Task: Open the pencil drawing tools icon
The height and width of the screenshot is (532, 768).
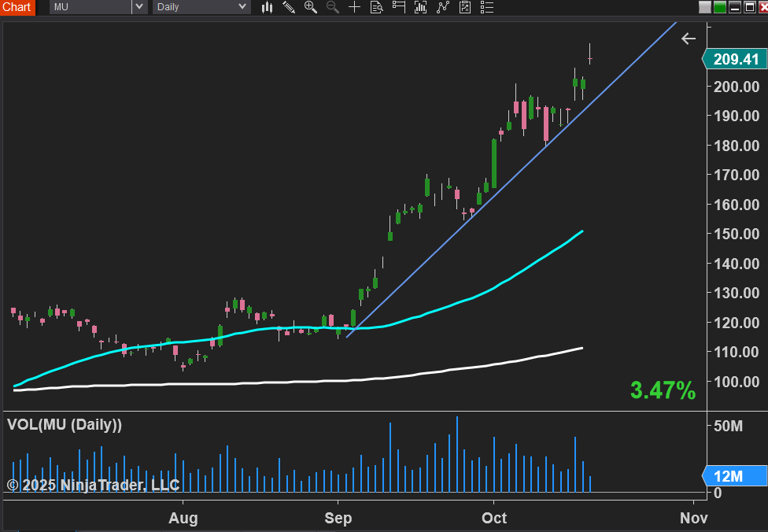Action: pyautogui.click(x=289, y=7)
